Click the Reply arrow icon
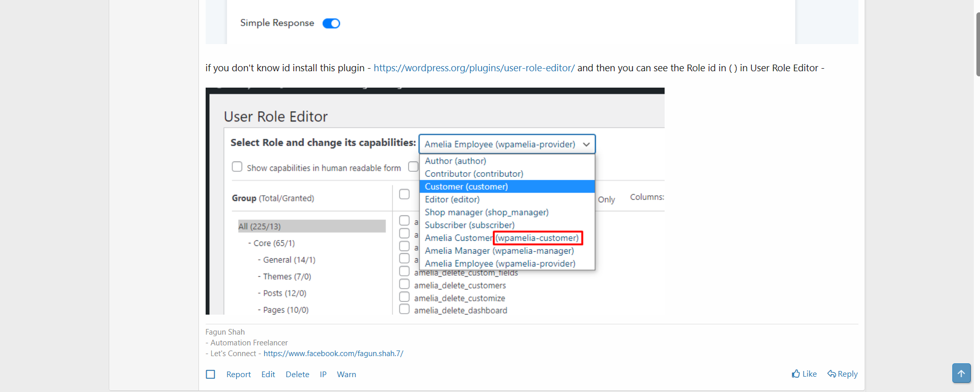980x392 pixels. [831, 374]
